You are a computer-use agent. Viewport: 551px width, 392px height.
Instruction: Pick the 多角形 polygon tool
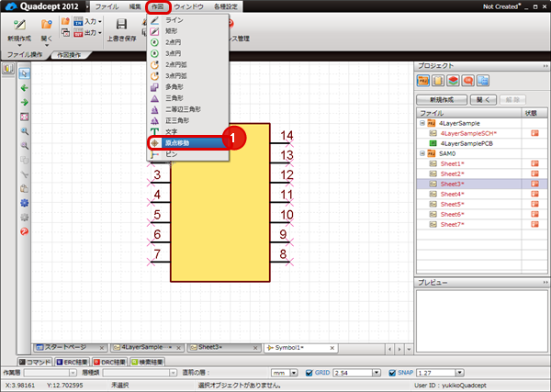click(175, 86)
